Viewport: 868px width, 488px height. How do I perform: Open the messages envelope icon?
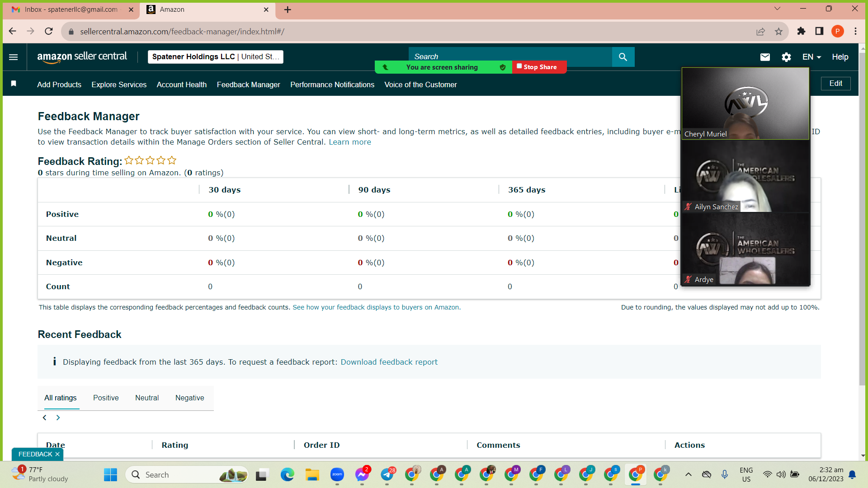coord(765,57)
